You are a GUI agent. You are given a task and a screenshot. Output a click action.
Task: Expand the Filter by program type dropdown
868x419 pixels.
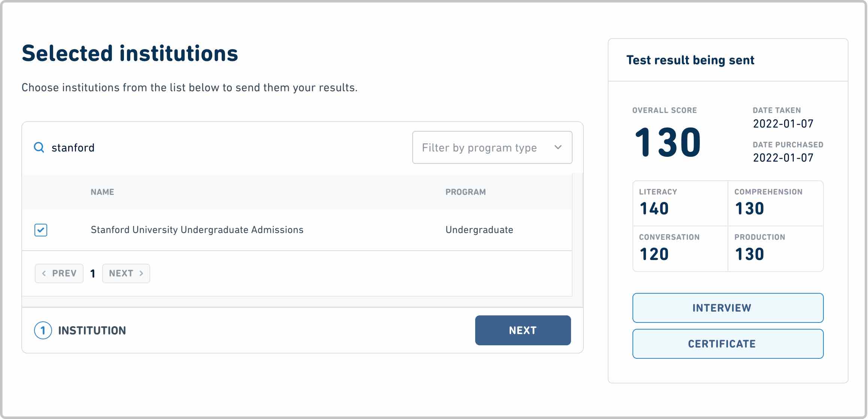coord(492,147)
